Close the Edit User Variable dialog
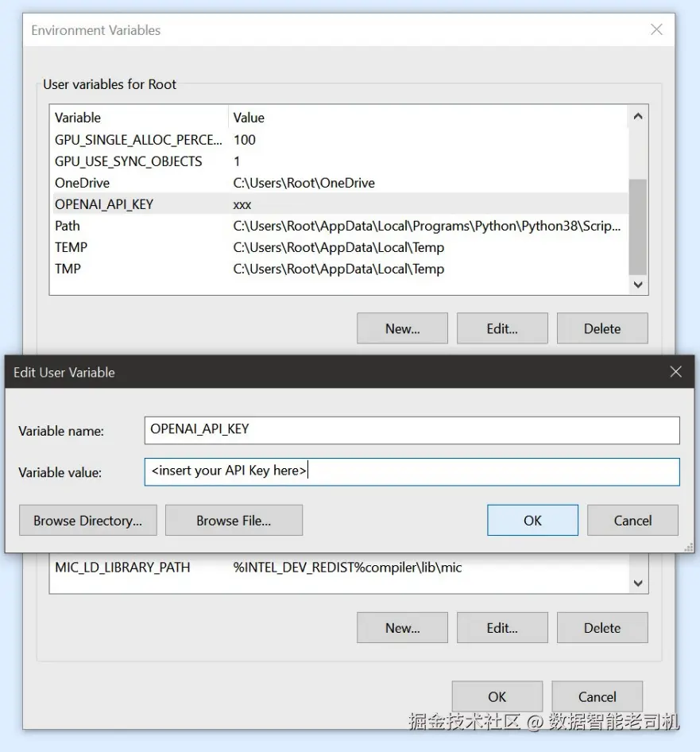This screenshot has width=700, height=752. (675, 372)
